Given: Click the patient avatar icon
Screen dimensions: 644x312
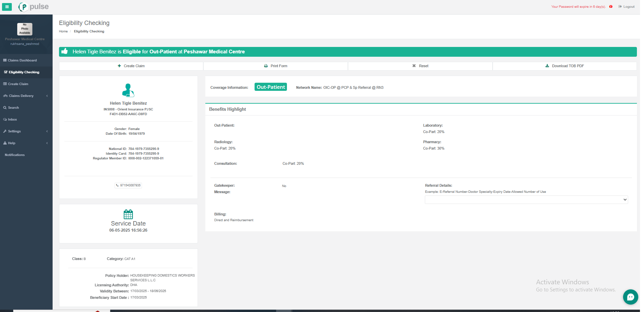Looking at the screenshot, I should pyautogui.click(x=128, y=90).
